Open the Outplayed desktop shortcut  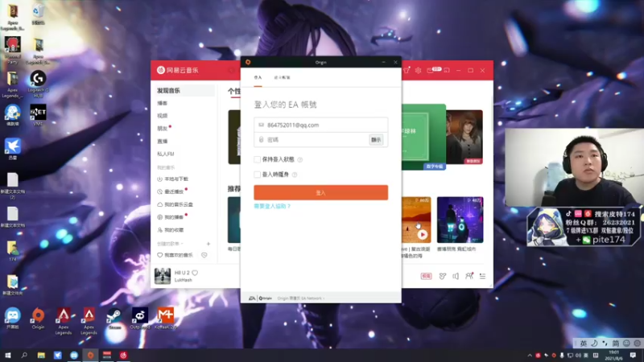coord(140,319)
